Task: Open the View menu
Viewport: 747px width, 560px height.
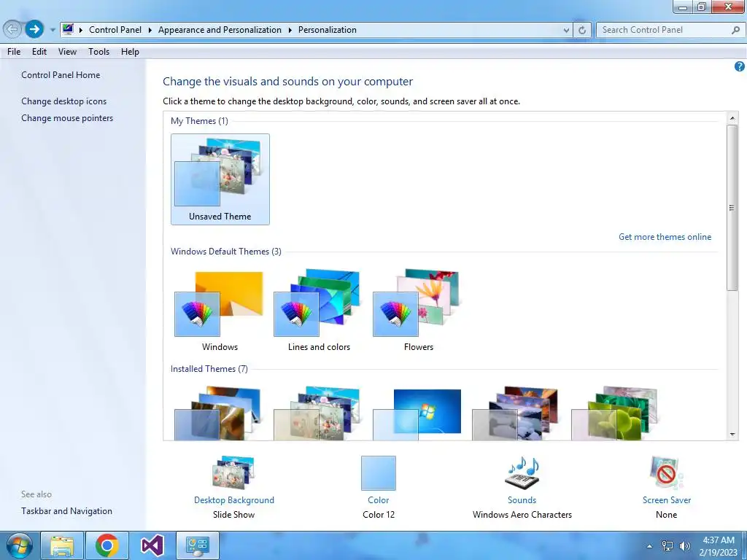Action: [x=67, y=52]
